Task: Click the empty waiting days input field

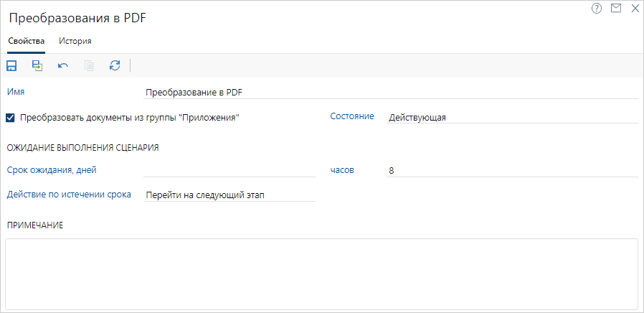Action: point(229,170)
